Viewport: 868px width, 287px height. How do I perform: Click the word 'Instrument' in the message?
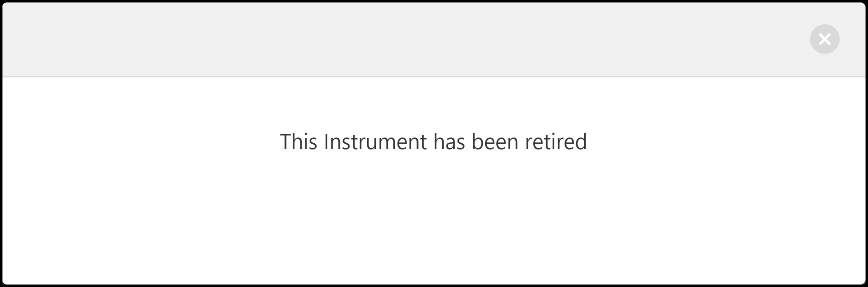[x=375, y=142]
